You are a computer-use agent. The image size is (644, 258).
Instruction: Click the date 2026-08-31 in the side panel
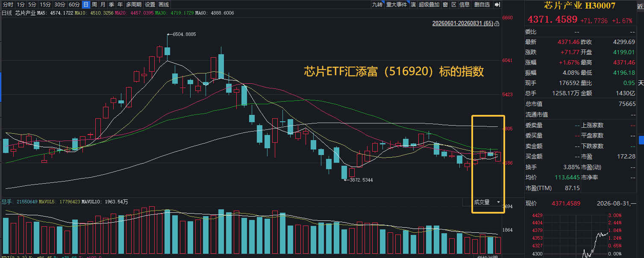(x=613, y=203)
